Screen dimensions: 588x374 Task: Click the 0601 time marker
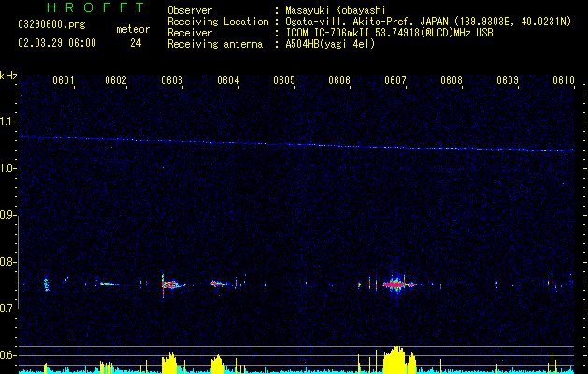click(x=63, y=80)
